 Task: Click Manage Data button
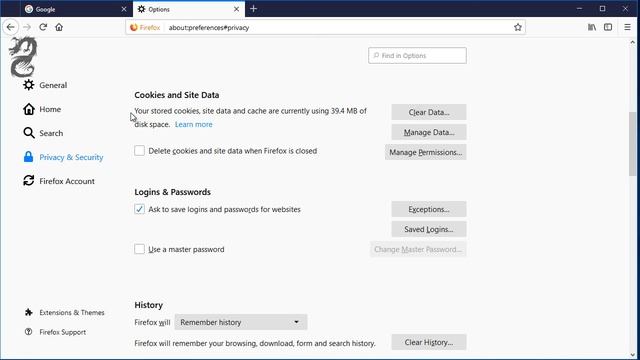(429, 132)
